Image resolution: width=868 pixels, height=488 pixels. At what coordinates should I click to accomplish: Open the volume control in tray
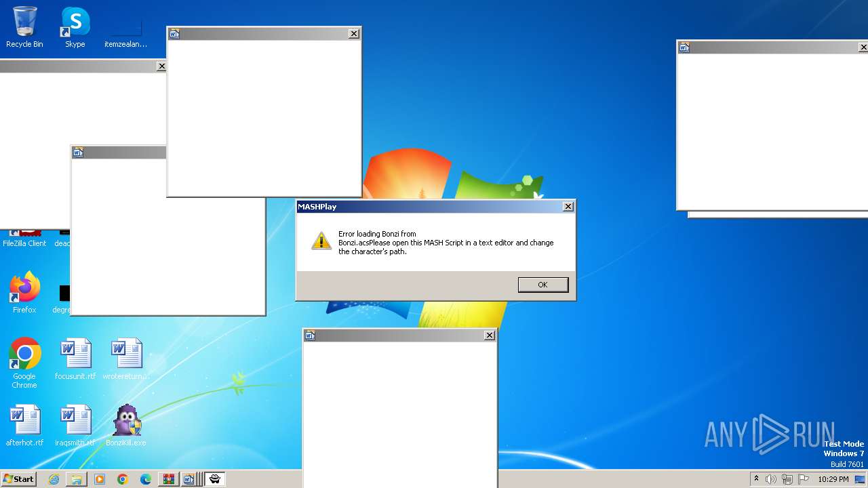[x=771, y=479]
